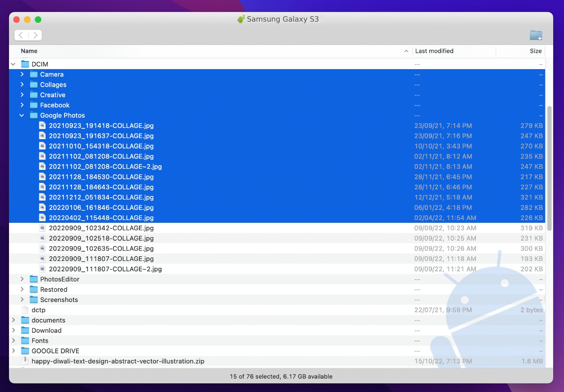564x392 pixels.
Task: Expand the GOOGLE DRIVE folder
Action: [x=13, y=351]
